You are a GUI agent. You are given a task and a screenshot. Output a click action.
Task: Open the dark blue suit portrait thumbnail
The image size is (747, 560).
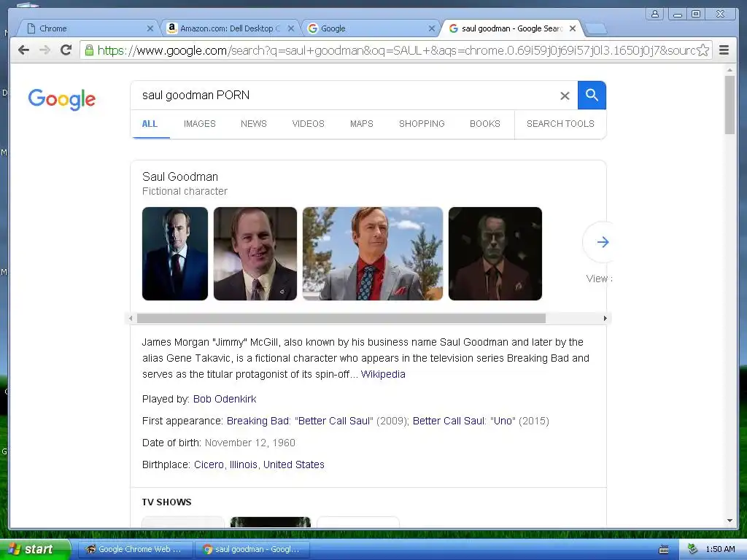175,254
